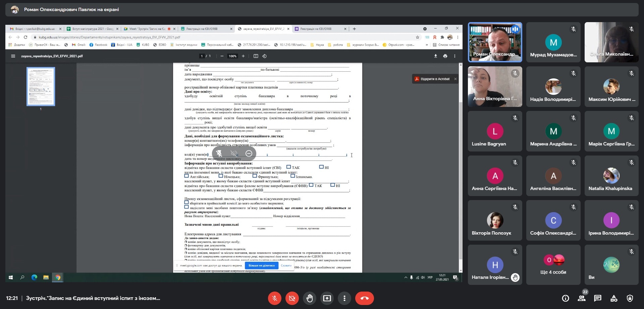
Task: Expand the PDF viewer three-dot menu
Action: [454, 56]
